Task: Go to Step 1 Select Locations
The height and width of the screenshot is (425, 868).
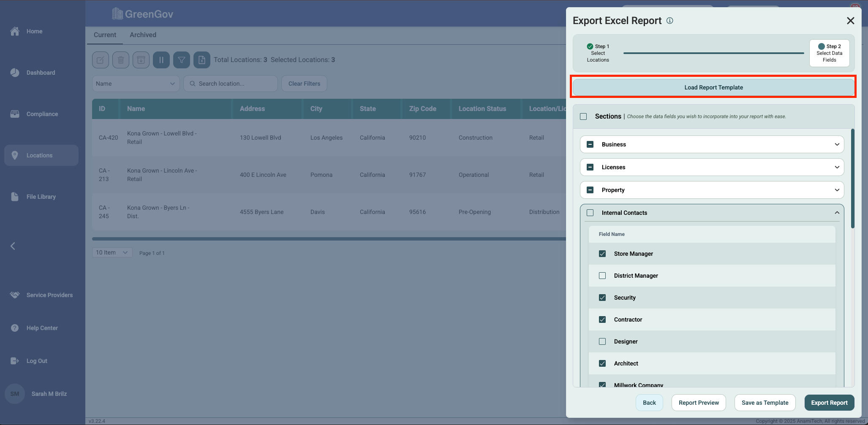Action: pos(598,53)
